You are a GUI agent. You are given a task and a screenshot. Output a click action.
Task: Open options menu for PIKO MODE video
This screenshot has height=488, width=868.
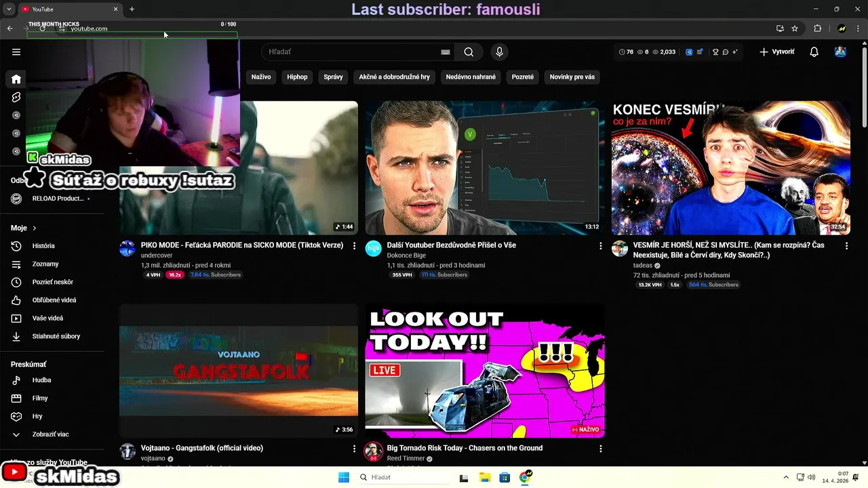click(x=354, y=246)
